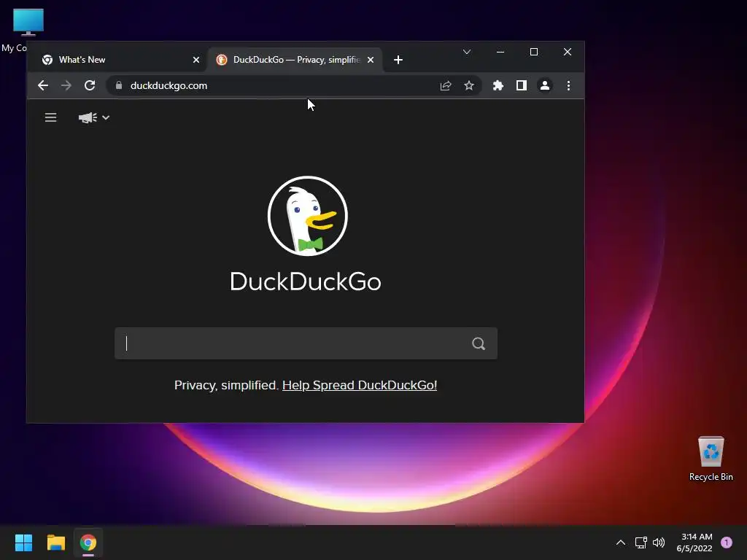Open clock showing 3:14 AM

click(x=694, y=542)
